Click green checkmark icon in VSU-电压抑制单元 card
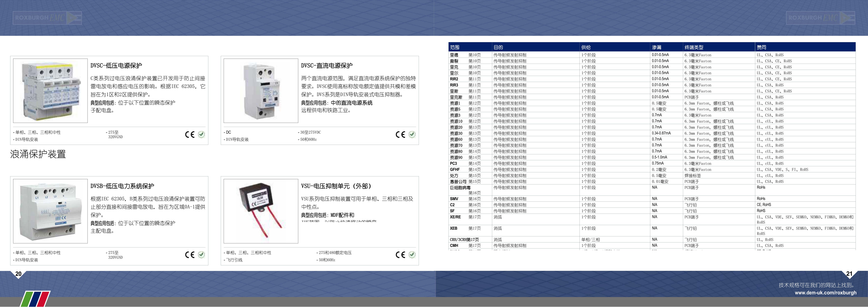Image resolution: width=868 pixels, height=307 pixels. tap(412, 255)
